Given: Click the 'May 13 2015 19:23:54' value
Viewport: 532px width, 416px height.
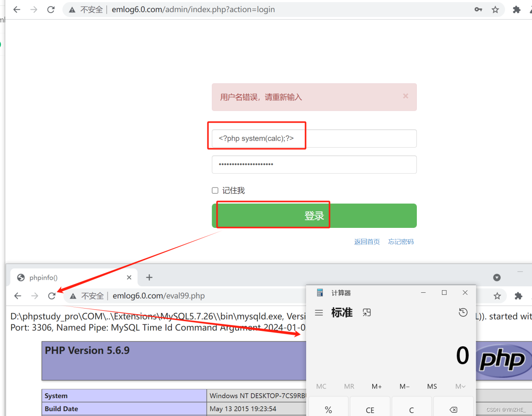Looking at the screenshot, I should click(243, 409).
